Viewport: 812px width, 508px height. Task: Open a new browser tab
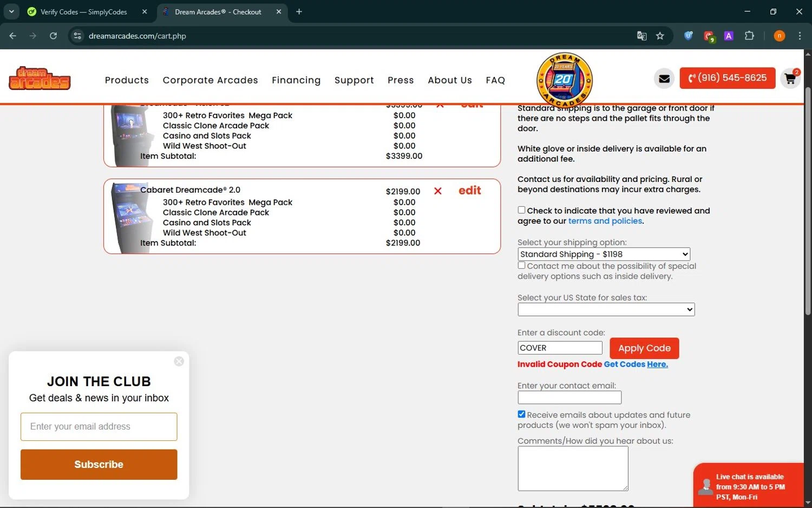[x=299, y=11]
